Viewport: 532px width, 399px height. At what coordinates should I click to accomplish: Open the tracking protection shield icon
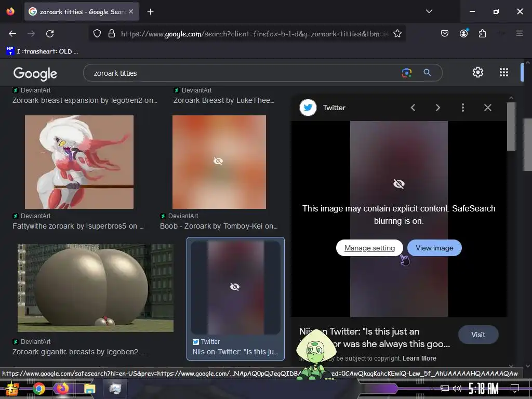pyautogui.click(x=97, y=34)
